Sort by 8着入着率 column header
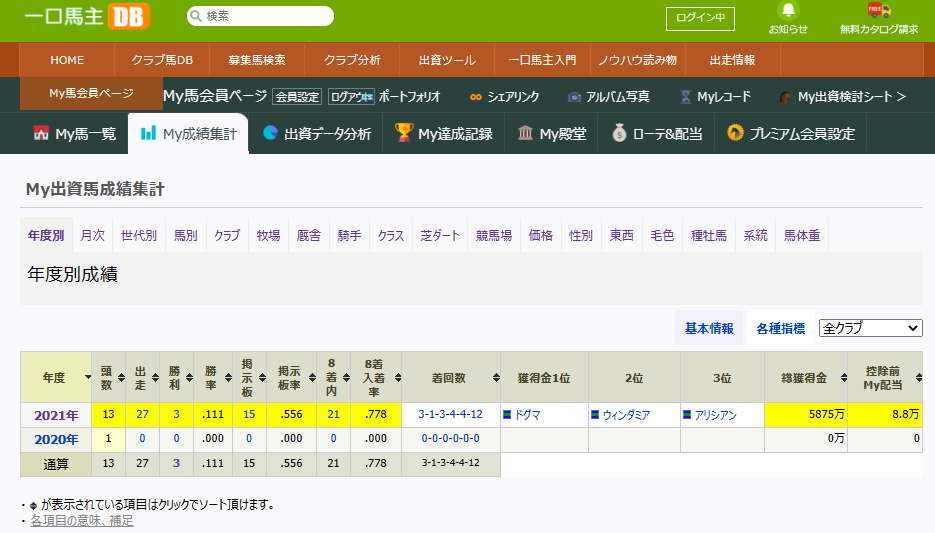 pyautogui.click(x=376, y=377)
